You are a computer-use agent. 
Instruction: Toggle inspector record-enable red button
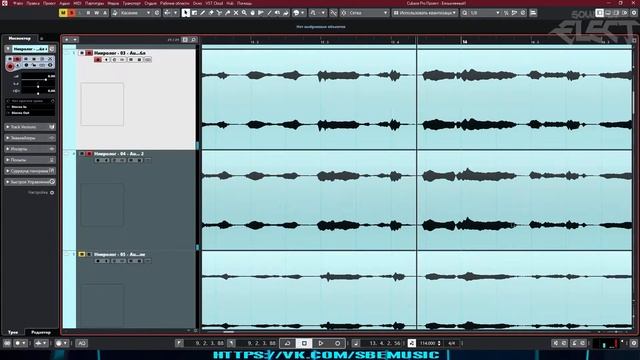(x=10, y=67)
